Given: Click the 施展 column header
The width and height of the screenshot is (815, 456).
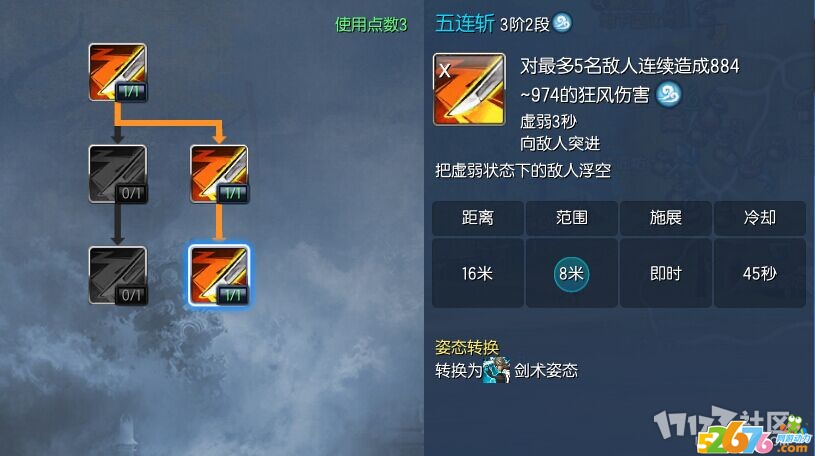Looking at the screenshot, I should (666, 217).
